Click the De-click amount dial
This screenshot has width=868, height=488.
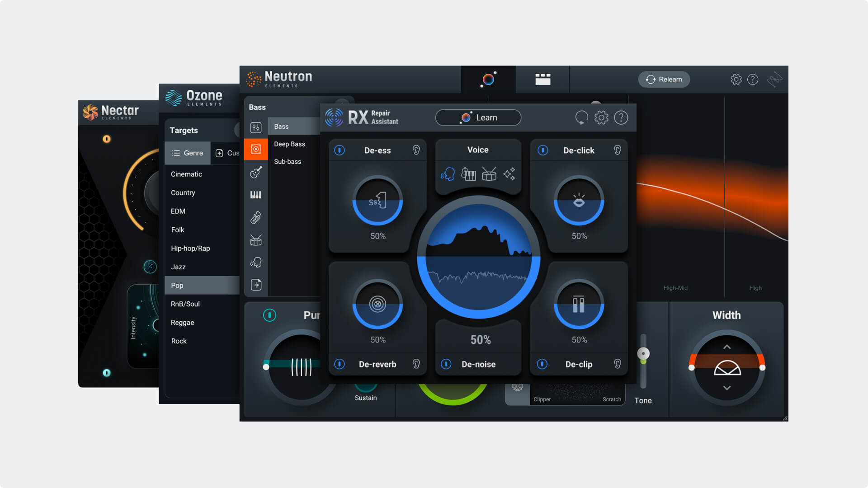click(579, 200)
